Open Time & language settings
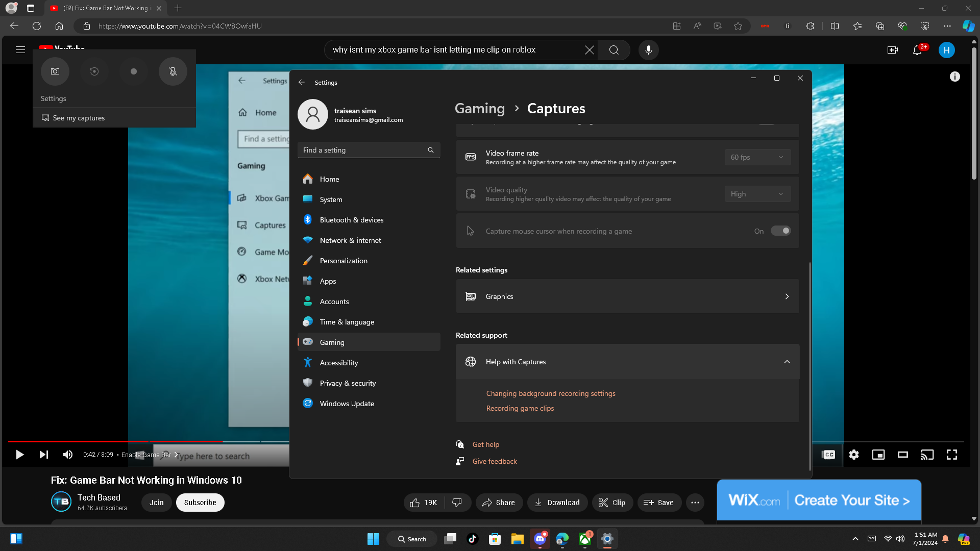980x551 pixels. 369,322
